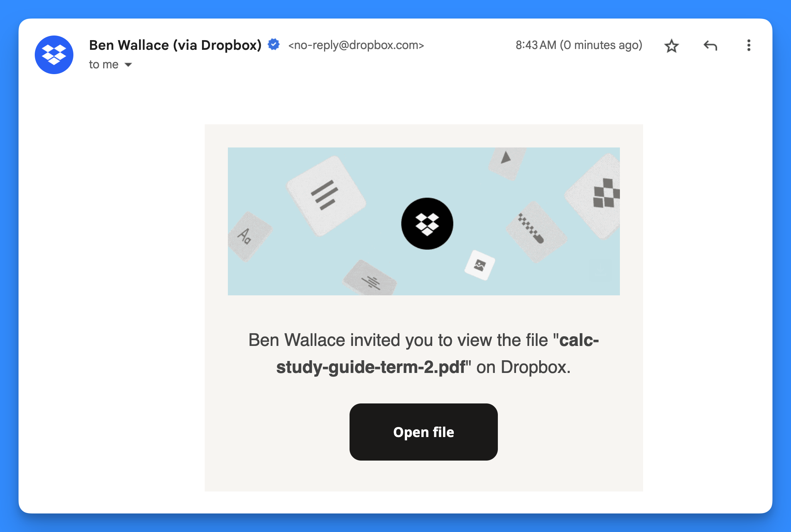The image size is (791, 532).
Task: Open the three-dot more options menu
Action: (x=749, y=46)
